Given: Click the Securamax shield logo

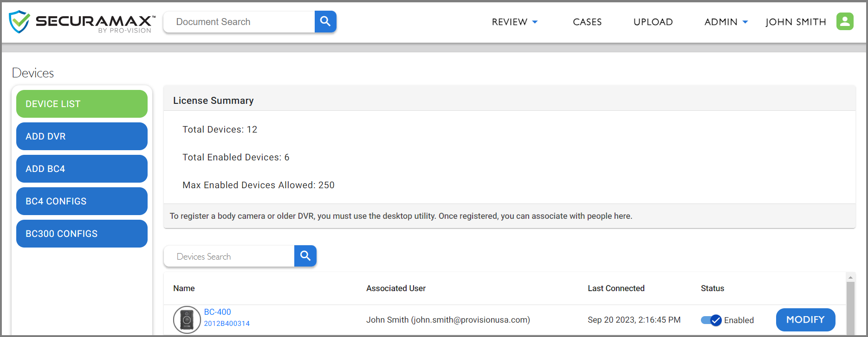Looking at the screenshot, I should tap(19, 22).
